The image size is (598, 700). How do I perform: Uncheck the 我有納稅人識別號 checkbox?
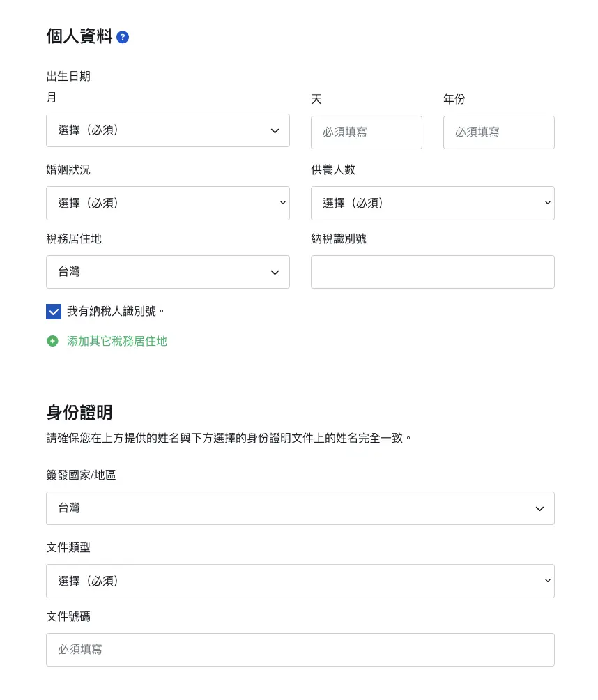click(x=54, y=312)
